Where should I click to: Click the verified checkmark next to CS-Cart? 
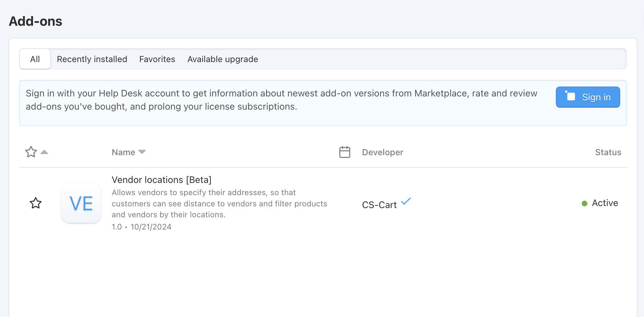(x=406, y=201)
